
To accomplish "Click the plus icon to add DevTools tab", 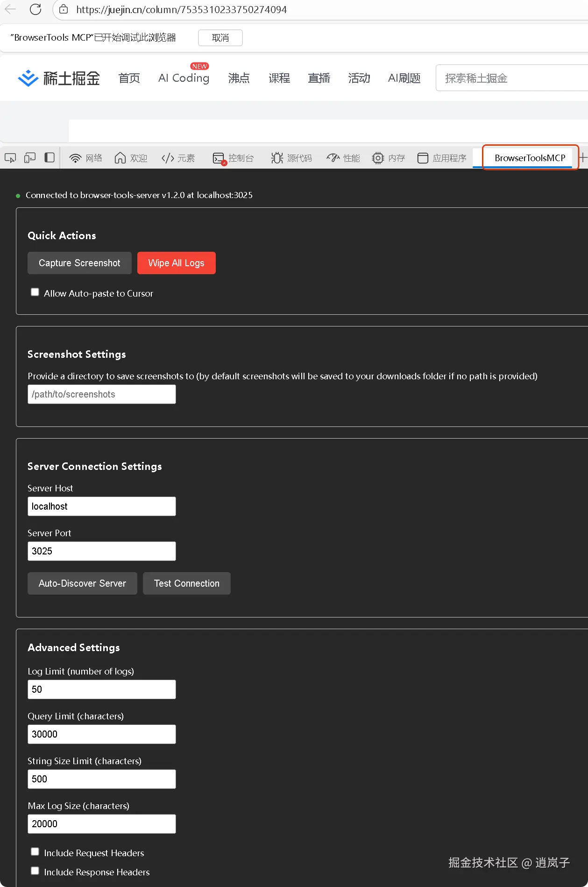I will [583, 158].
